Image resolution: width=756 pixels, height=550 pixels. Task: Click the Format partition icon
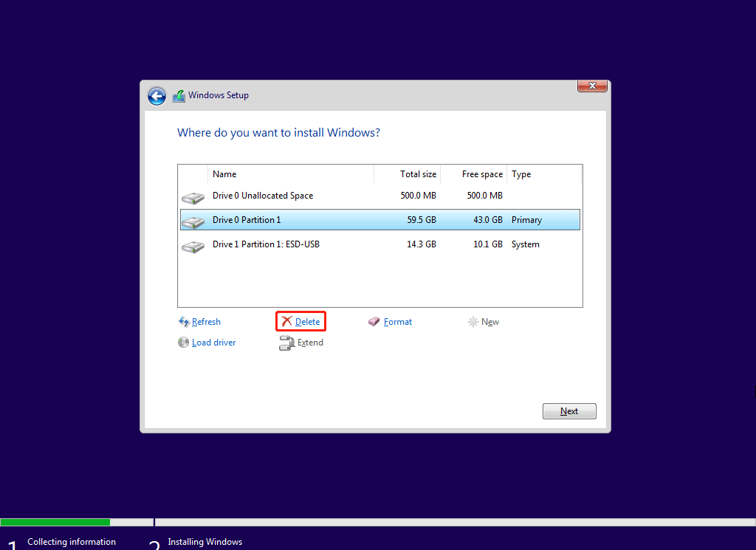pos(374,321)
